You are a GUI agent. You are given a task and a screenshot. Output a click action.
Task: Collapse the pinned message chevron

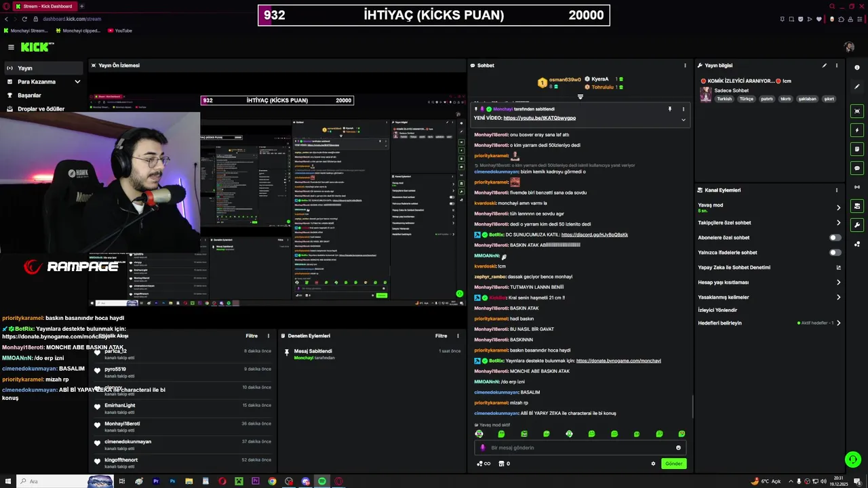click(683, 120)
